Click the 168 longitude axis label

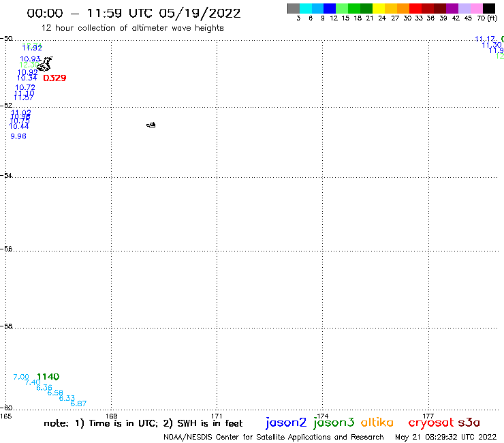click(x=111, y=416)
